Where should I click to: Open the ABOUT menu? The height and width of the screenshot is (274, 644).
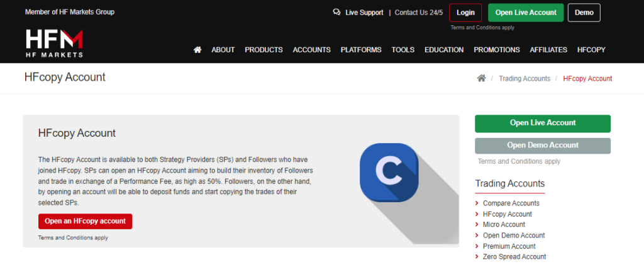223,50
